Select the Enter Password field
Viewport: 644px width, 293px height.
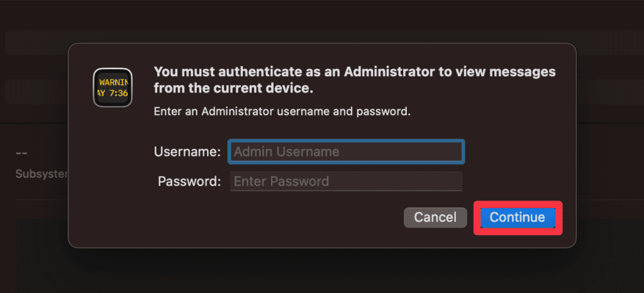(347, 181)
